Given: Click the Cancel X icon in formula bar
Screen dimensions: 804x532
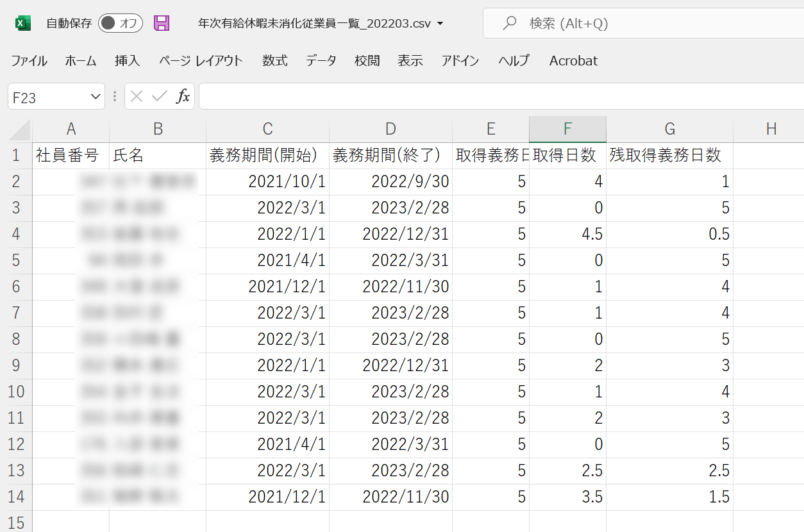Looking at the screenshot, I should click(136, 97).
